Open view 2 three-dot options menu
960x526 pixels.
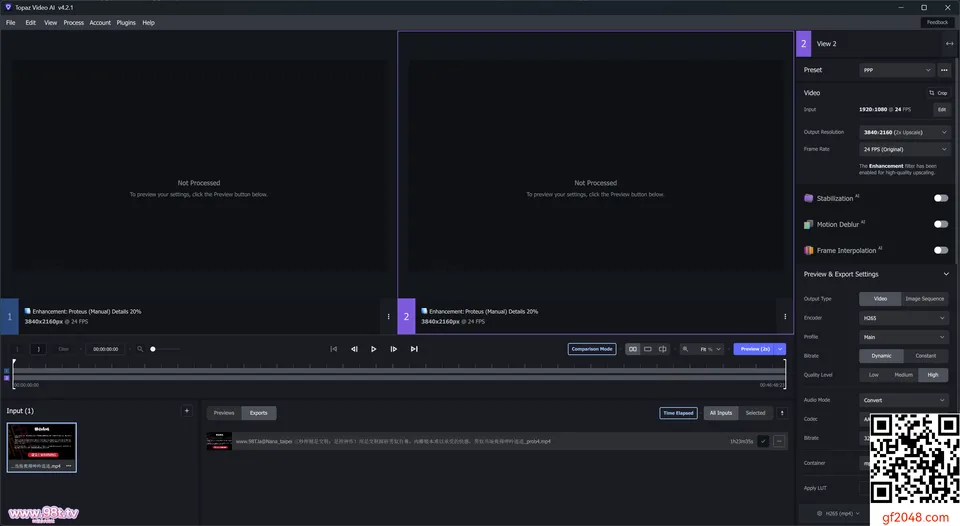click(785, 317)
